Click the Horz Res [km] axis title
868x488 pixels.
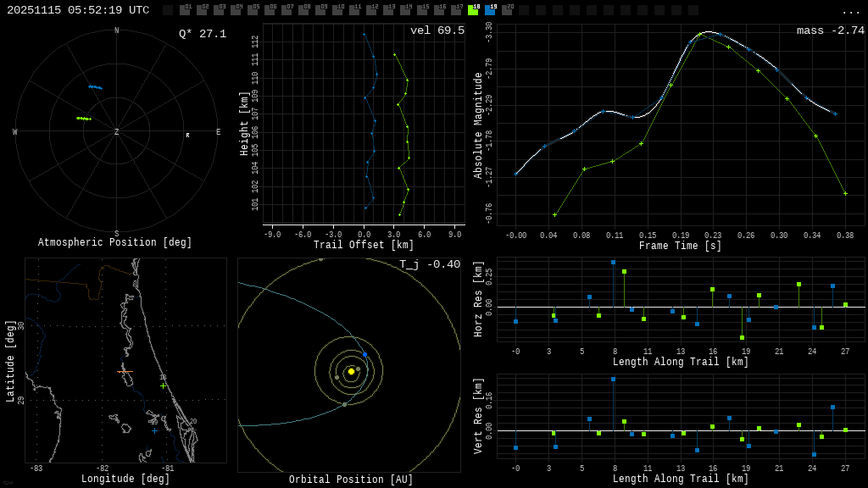click(478, 299)
